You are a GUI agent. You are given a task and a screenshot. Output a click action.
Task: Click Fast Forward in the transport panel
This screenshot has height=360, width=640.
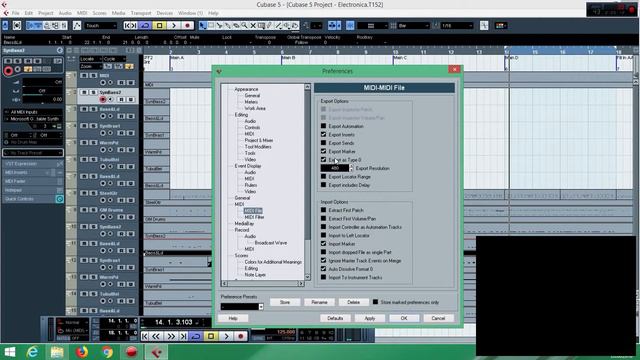[x=171, y=336]
